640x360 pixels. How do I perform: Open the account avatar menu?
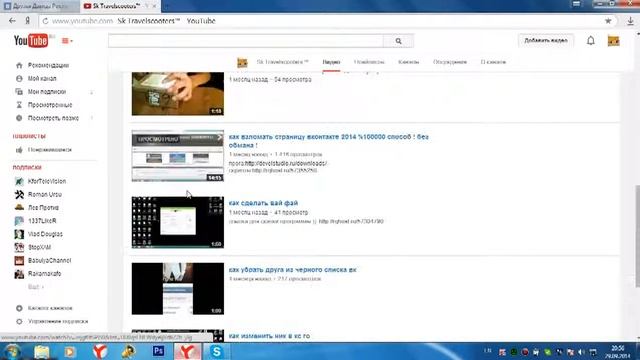click(613, 41)
